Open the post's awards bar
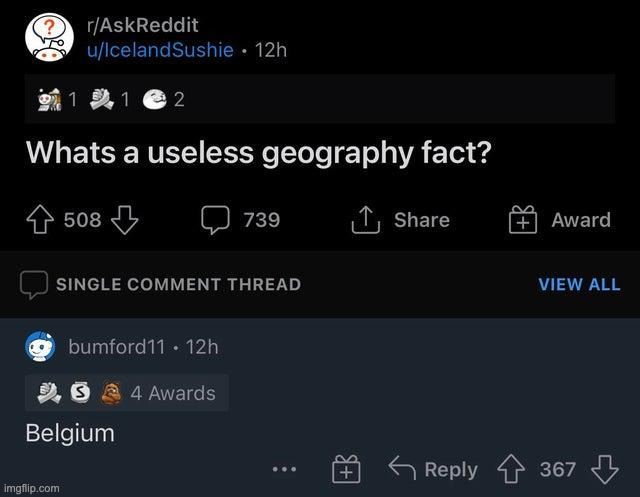The height and width of the screenshot is (497, 640). point(320,99)
